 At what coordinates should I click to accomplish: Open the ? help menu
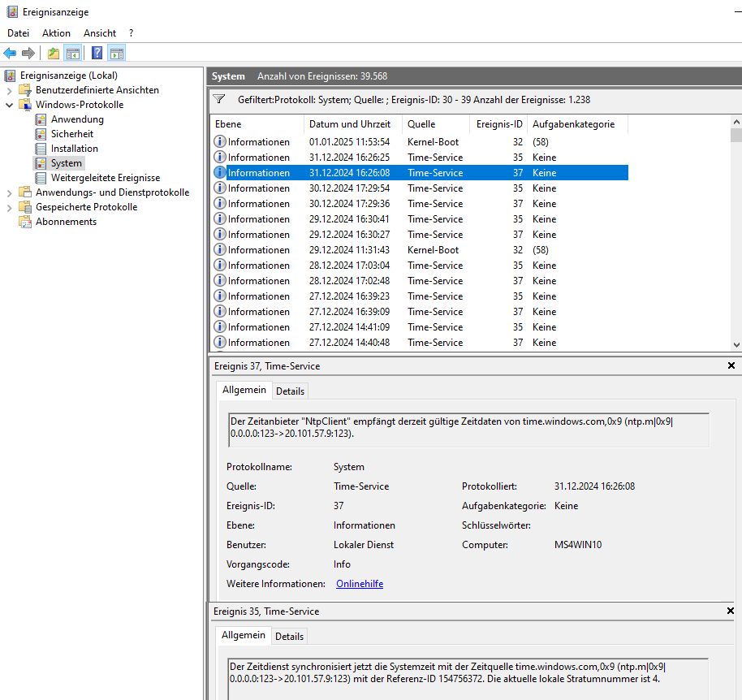(x=131, y=33)
